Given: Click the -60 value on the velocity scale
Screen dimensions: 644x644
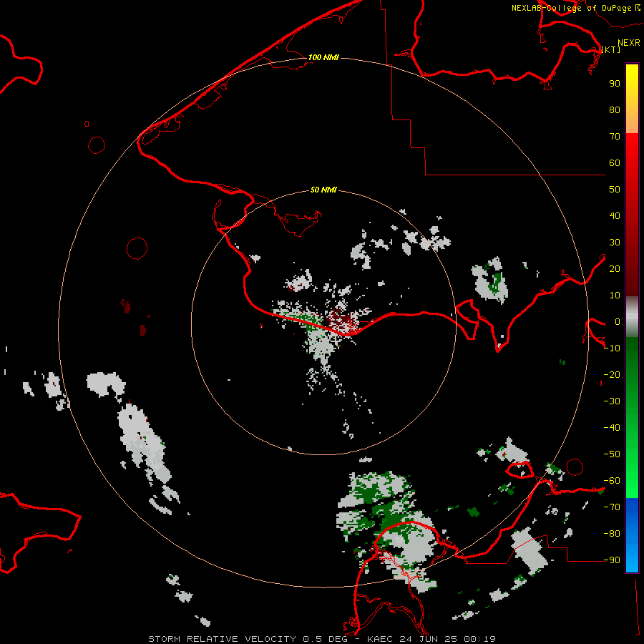Looking at the screenshot, I should [612, 481].
